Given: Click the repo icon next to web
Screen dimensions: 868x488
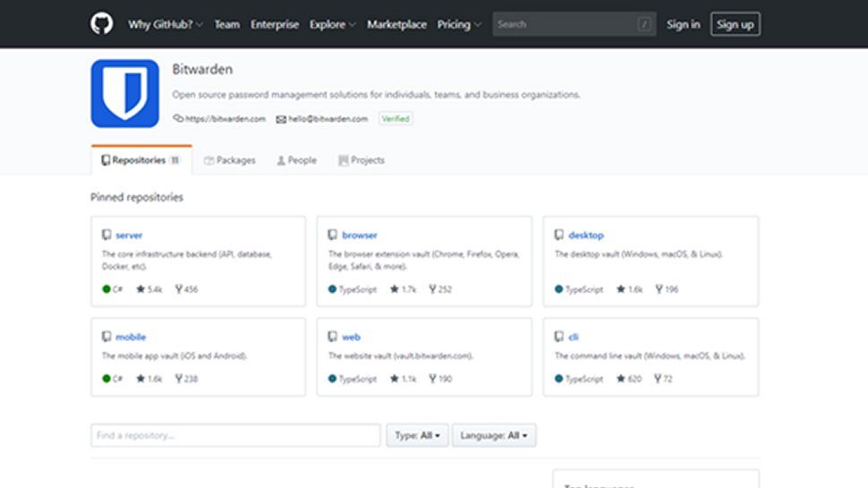Looking at the screenshot, I should [333, 336].
